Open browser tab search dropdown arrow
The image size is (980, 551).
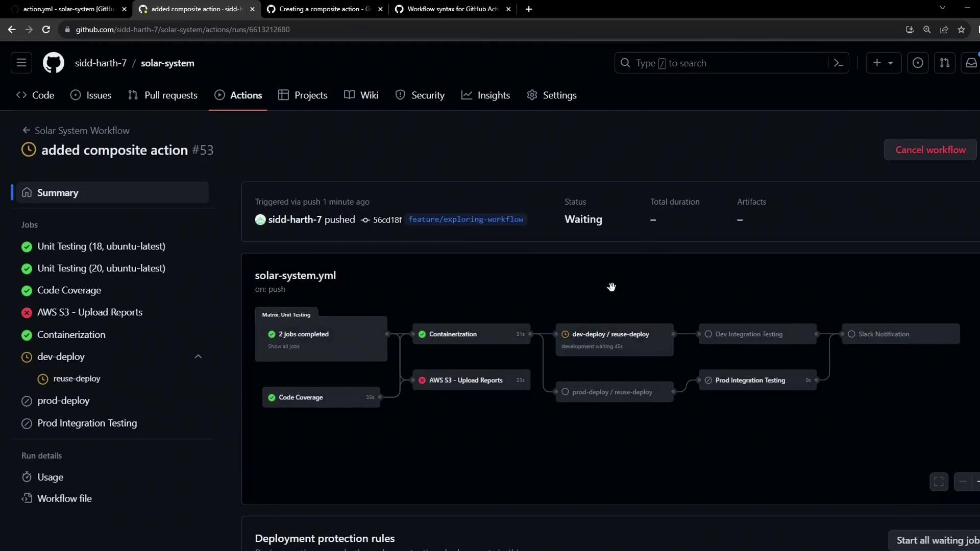point(942,8)
